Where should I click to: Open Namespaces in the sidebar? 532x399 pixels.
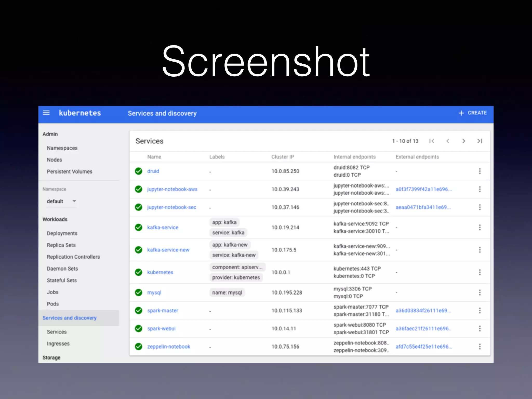[x=62, y=148]
